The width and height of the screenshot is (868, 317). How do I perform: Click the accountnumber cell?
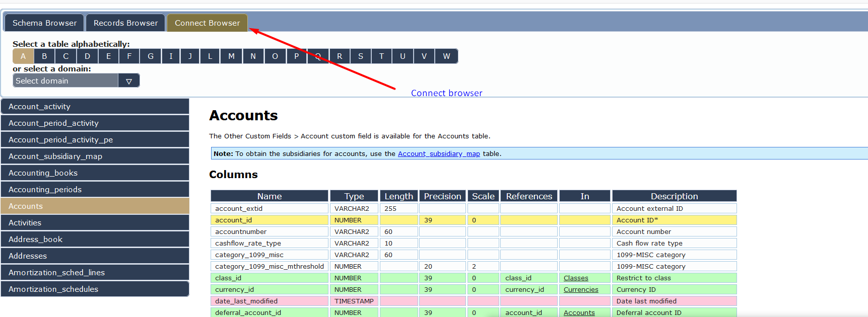tap(270, 231)
